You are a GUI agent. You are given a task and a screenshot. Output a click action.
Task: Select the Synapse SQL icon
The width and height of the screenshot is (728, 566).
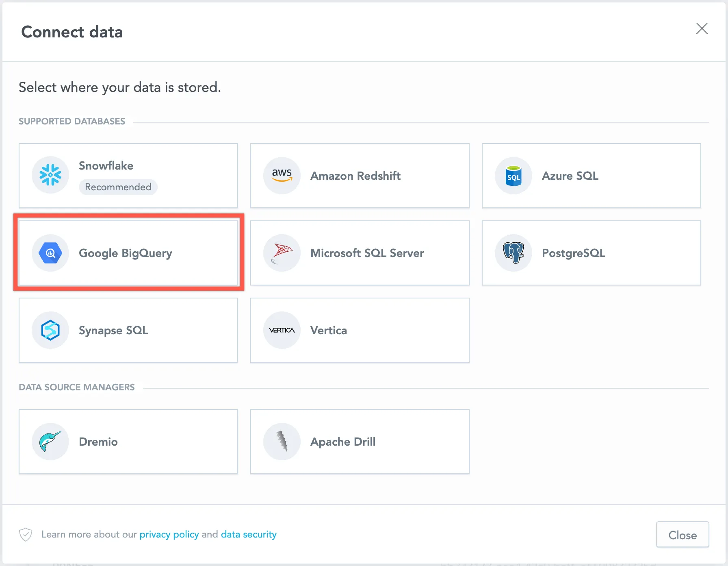click(50, 330)
